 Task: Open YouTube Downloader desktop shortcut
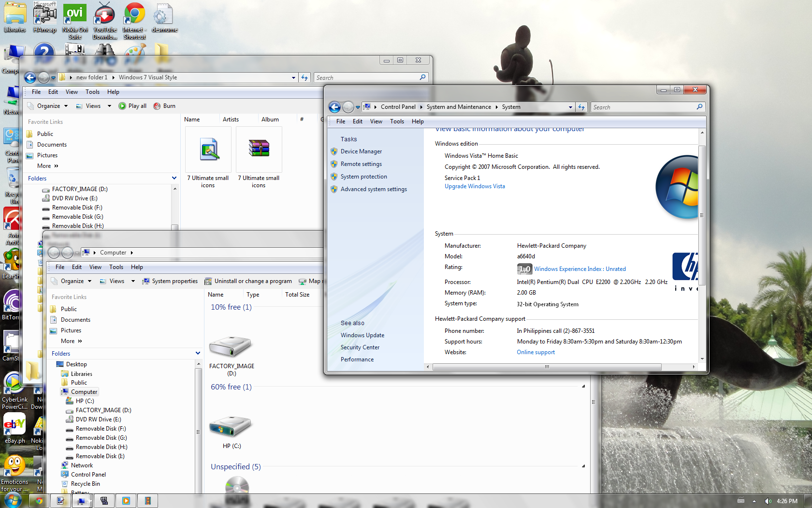click(105, 20)
